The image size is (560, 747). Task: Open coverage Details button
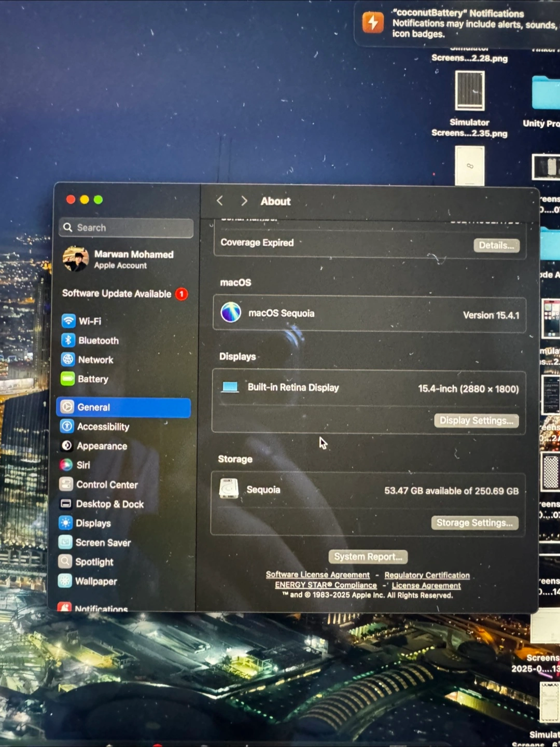[496, 245]
